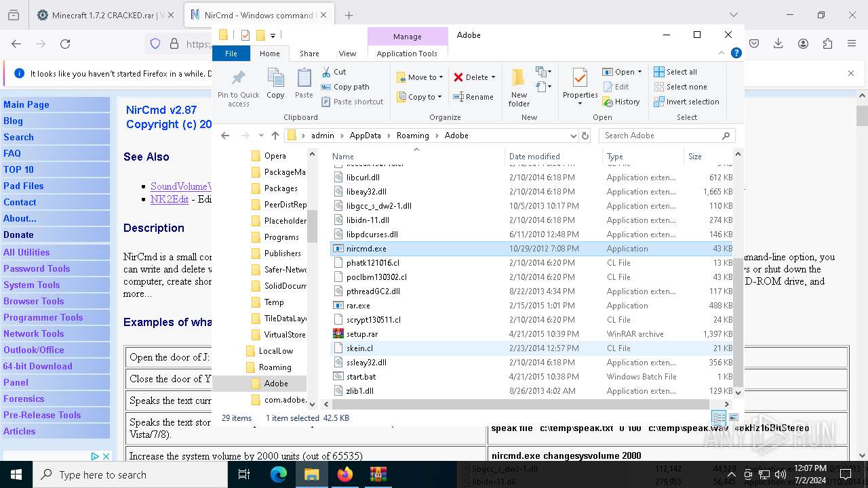The height and width of the screenshot is (488, 868).
Task: Click quick access New folder icon in title bar
Action: tap(260, 35)
